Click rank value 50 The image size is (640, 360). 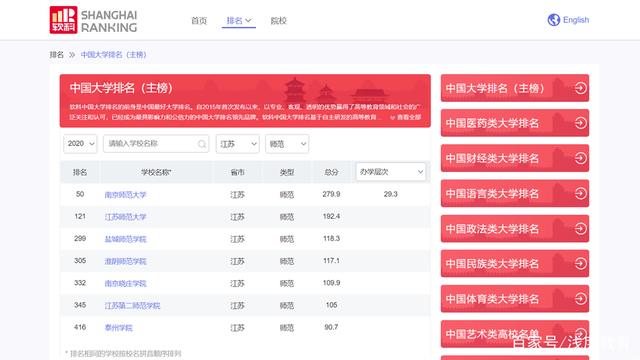pyautogui.click(x=80, y=194)
